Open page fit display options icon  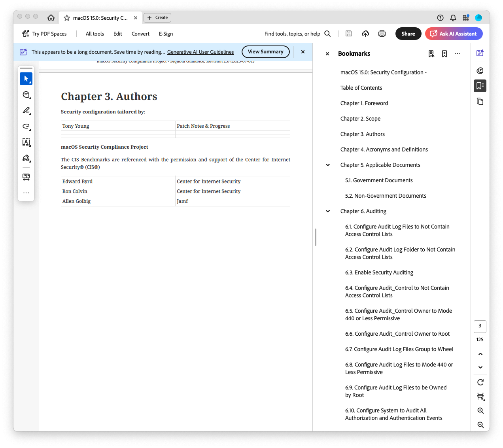point(480,396)
